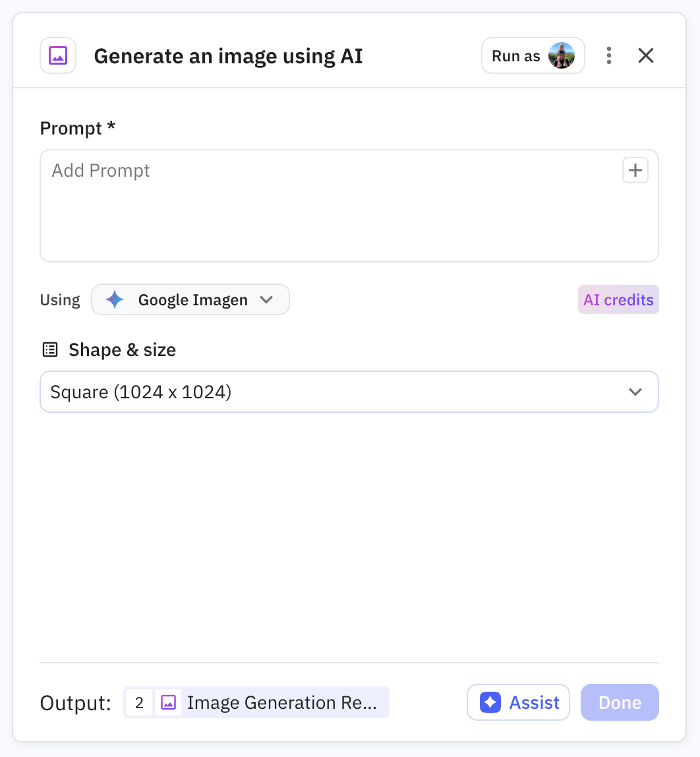700x757 pixels.
Task: Close the Generate an image panel
Action: [646, 55]
